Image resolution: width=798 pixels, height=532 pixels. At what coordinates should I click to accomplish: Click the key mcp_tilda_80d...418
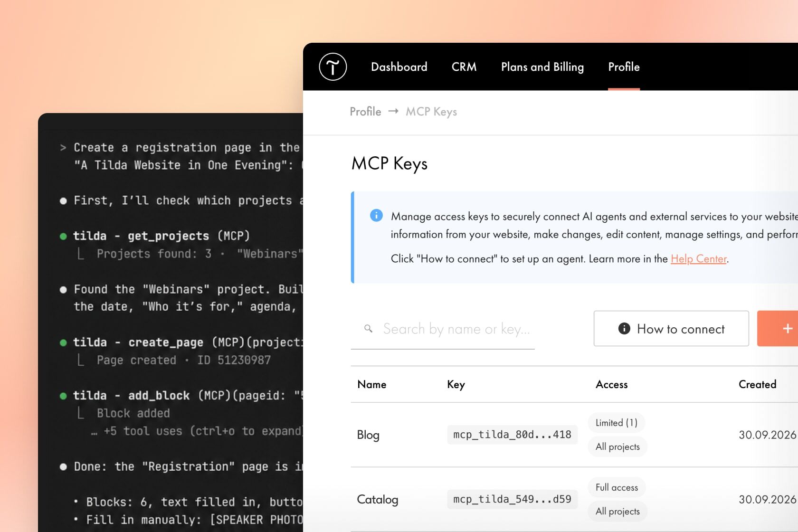[x=512, y=435]
